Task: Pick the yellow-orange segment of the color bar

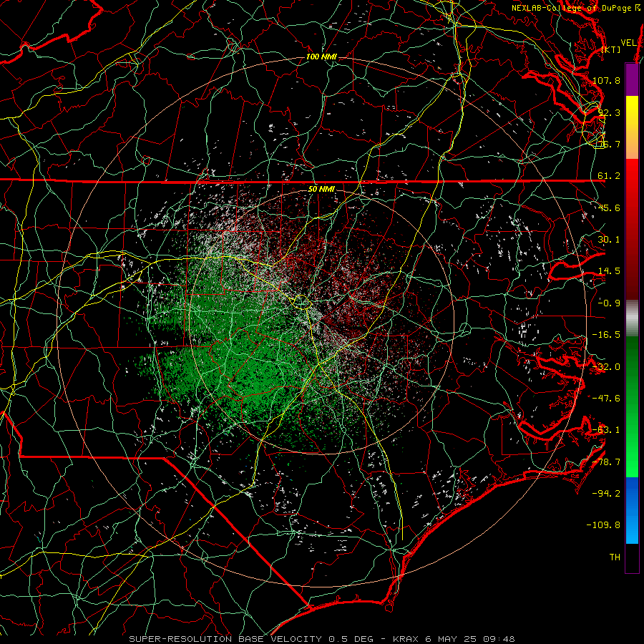Action: coord(632,127)
